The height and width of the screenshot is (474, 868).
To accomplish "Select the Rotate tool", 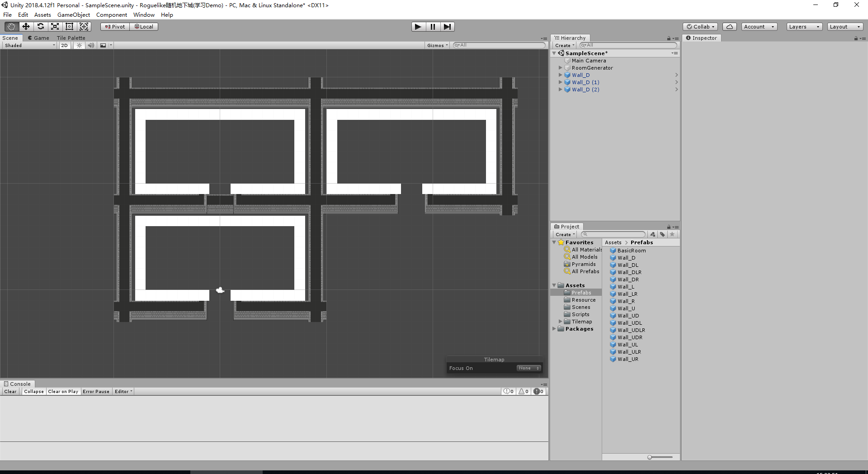I will tap(40, 26).
